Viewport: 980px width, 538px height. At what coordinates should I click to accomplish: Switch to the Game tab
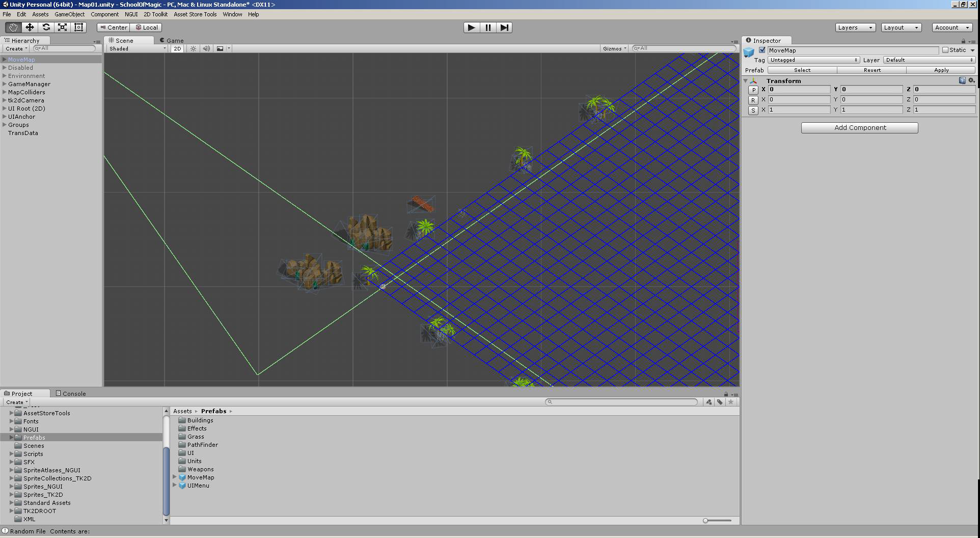(172, 40)
